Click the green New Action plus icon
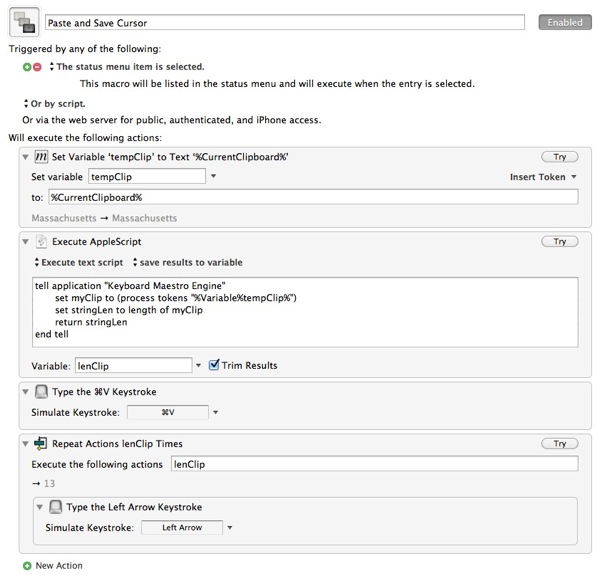This screenshot has width=600, height=576. tap(27, 566)
